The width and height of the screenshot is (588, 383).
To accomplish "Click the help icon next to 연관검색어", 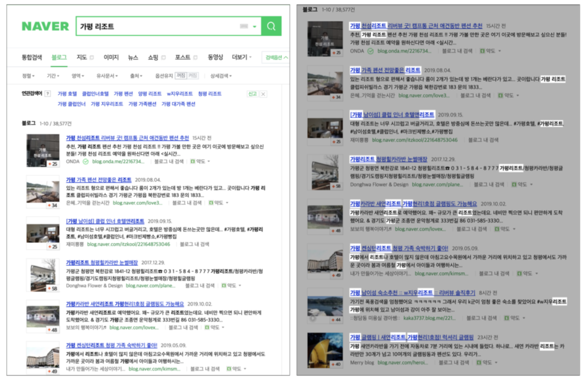I will pyautogui.click(x=48, y=94).
